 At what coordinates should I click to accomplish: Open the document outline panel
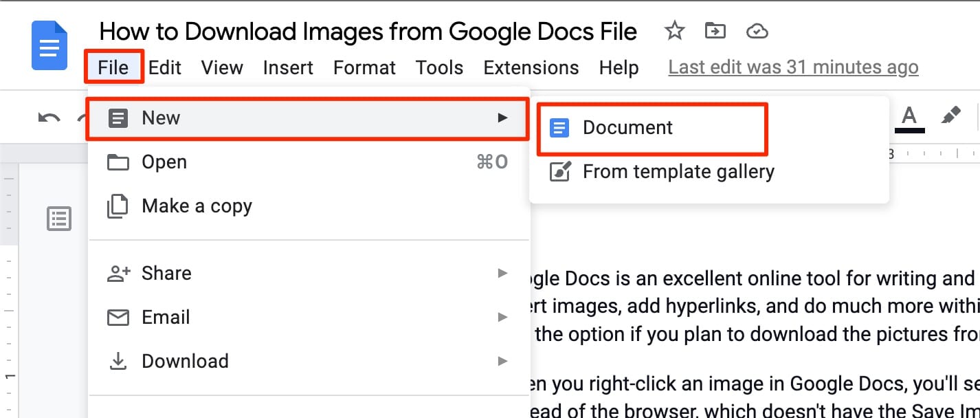[59, 219]
